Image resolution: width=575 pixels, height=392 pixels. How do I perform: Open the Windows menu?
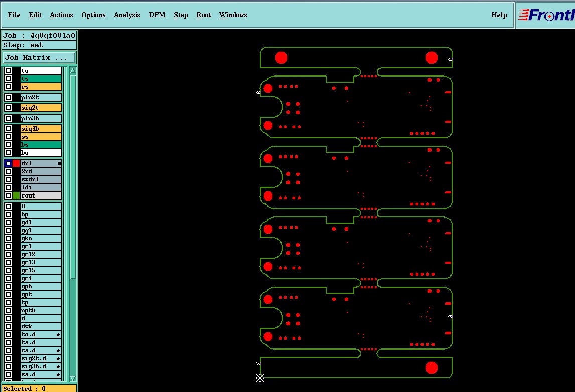(233, 15)
